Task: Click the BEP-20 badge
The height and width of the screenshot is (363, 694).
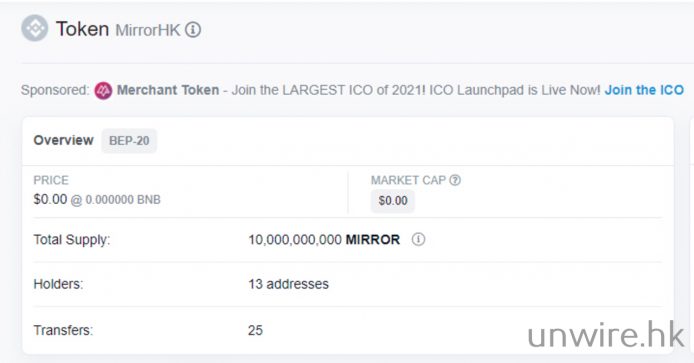Action: pos(129,141)
